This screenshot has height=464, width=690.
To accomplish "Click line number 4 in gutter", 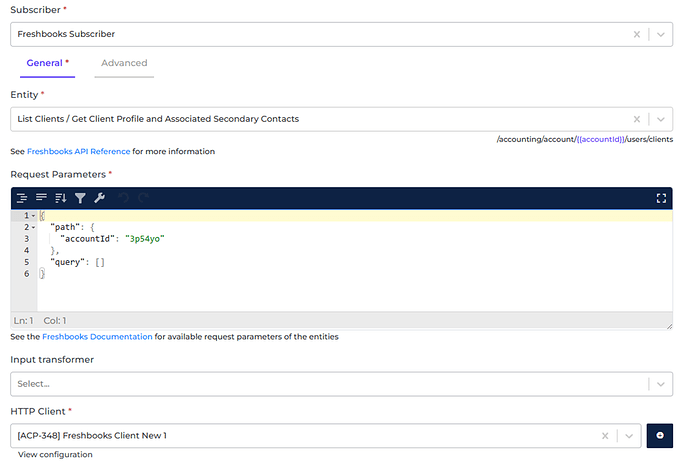I will click(26, 250).
